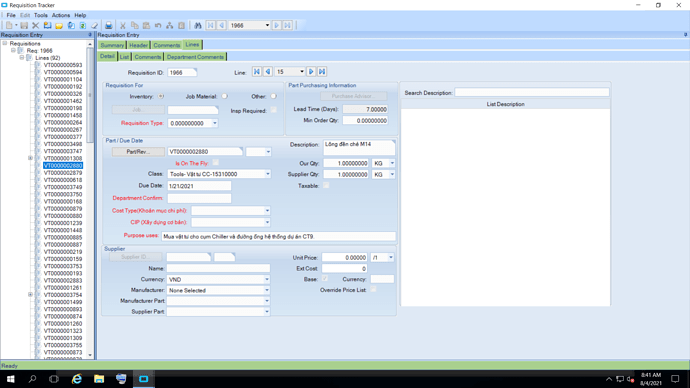Switch to the Summary tab

pyautogui.click(x=112, y=45)
